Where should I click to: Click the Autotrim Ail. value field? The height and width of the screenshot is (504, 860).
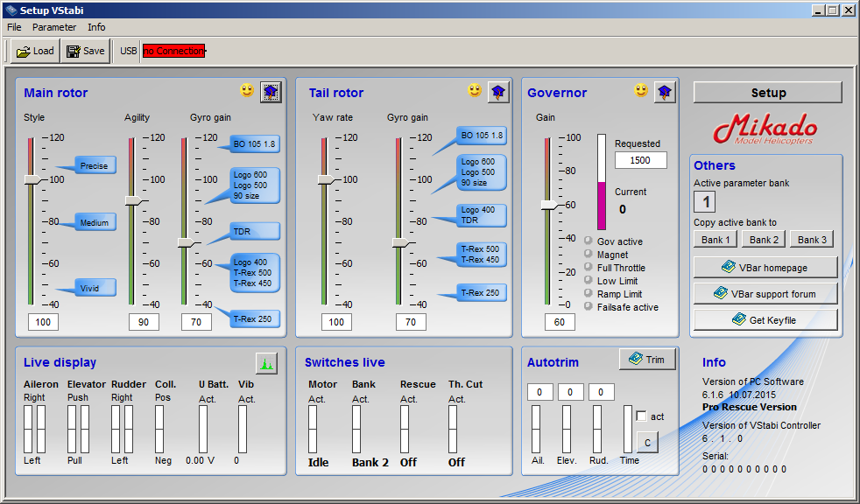540,392
